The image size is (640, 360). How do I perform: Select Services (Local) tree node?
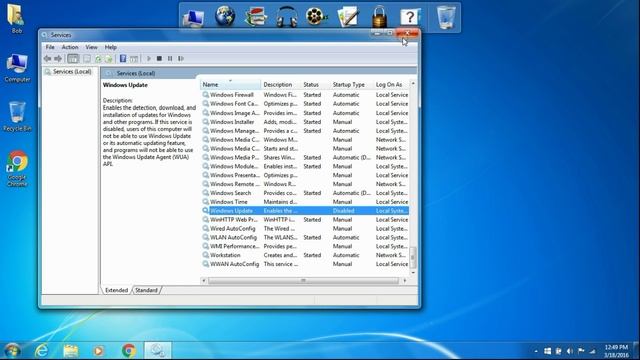(x=68, y=72)
